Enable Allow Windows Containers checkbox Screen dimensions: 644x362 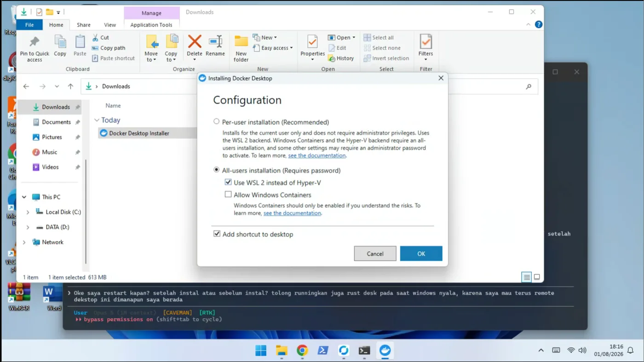point(228,195)
